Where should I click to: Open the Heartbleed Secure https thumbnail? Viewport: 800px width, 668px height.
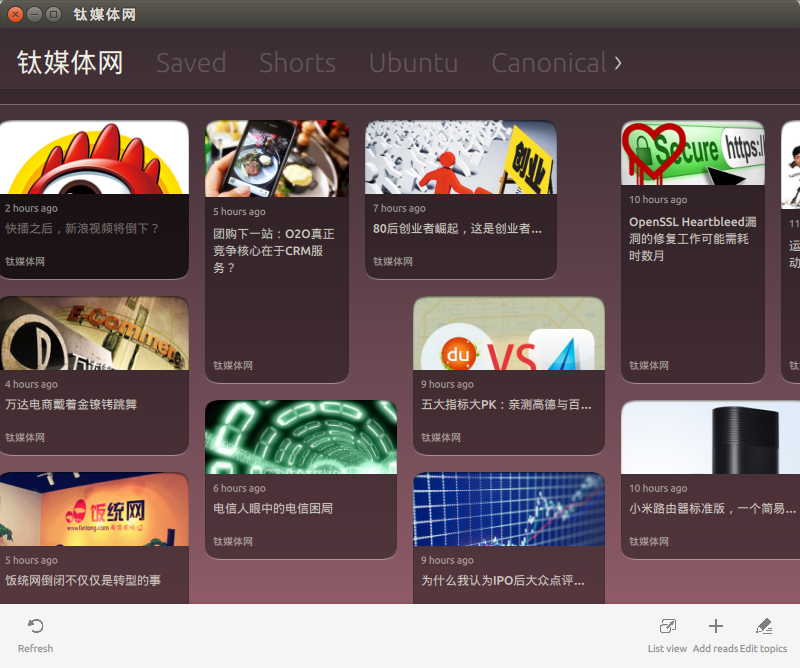693,153
